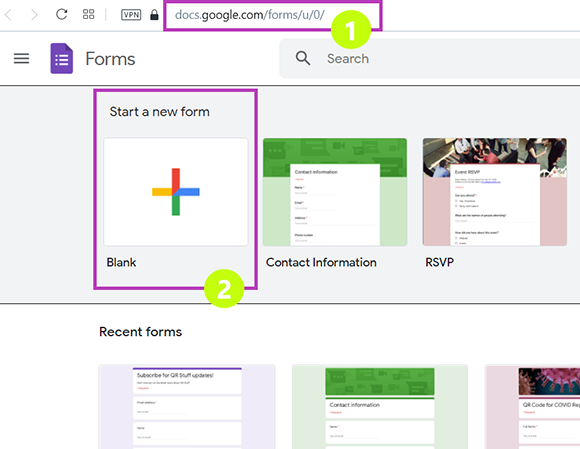Open recent QR Code for COVID form
580x449 pixels.
point(533,407)
